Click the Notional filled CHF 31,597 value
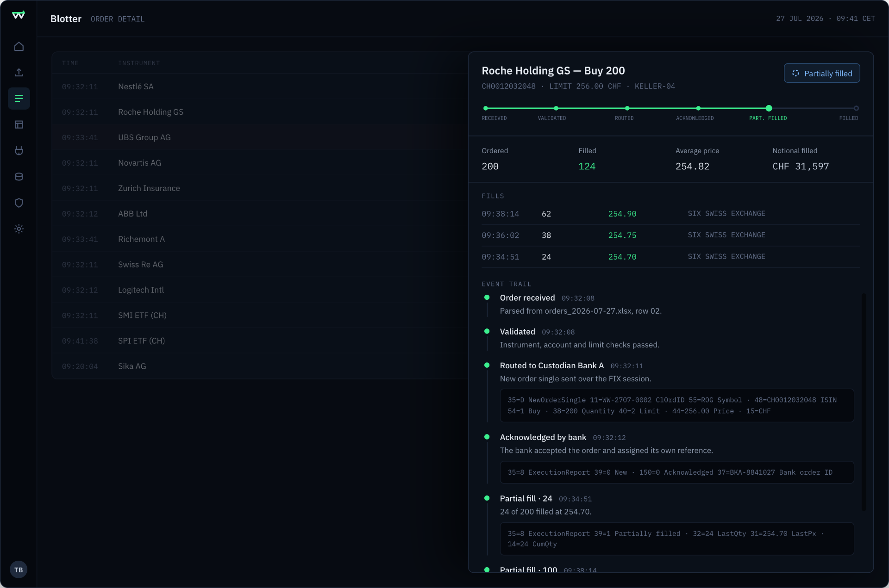Viewport: 889px width, 588px height. (801, 167)
